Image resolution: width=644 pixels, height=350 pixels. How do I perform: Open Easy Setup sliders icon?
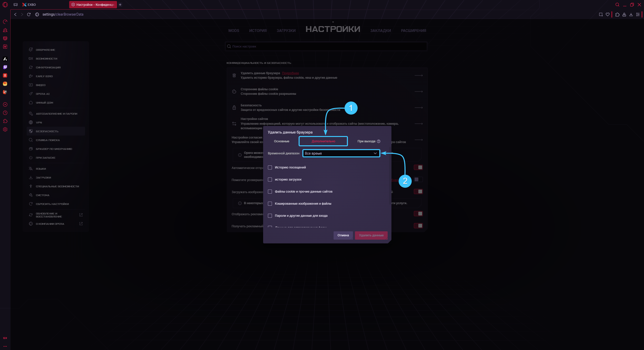click(638, 15)
